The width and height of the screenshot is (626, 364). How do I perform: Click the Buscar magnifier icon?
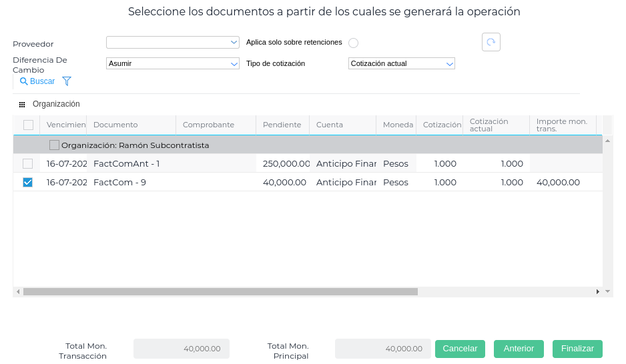tap(24, 81)
